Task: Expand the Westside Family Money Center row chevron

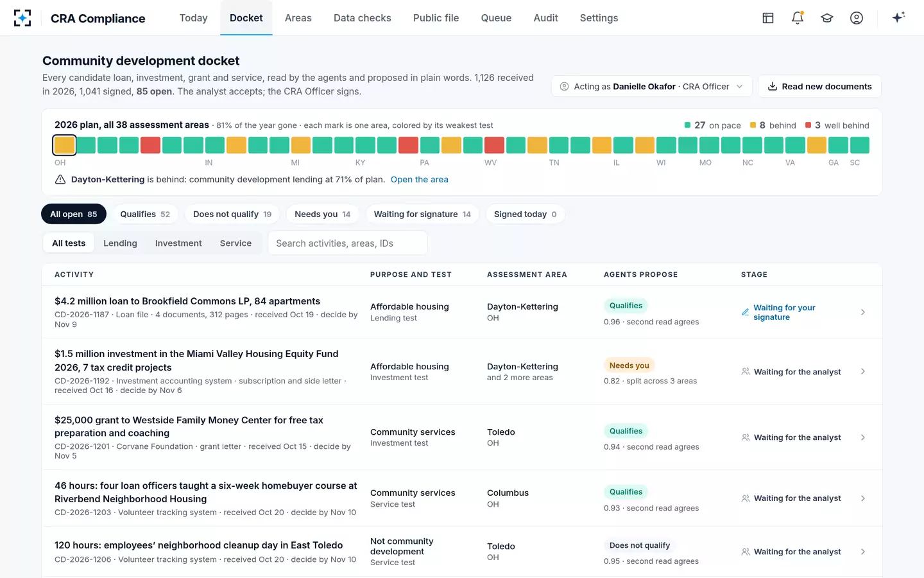Action: tap(863, 437)
